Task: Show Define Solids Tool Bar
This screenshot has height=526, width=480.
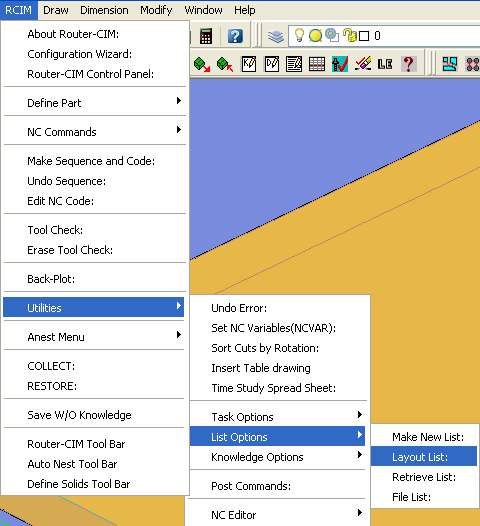Action: click(x=94, y=484)
